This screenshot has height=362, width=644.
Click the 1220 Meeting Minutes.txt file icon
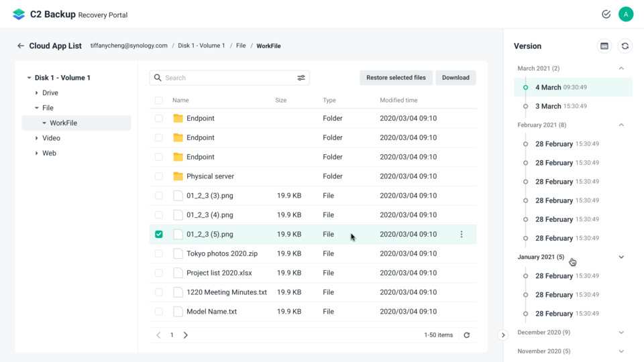178,292
